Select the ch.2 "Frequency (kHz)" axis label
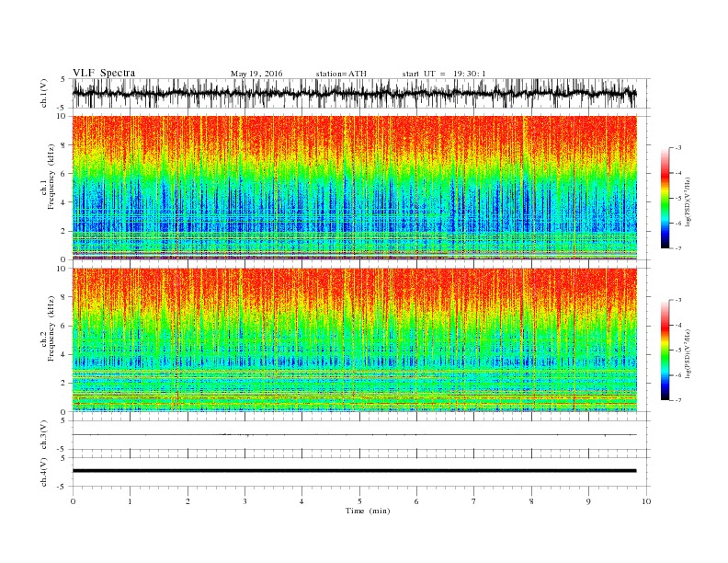728x563 pixels. (x=51, y=327)
